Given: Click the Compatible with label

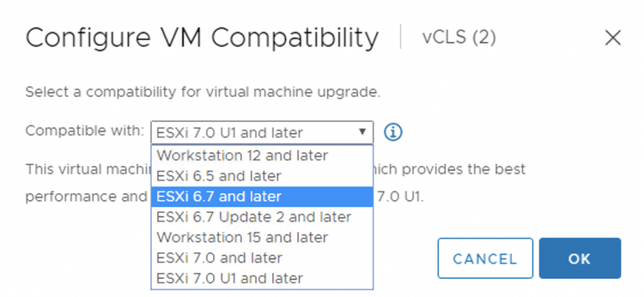Looking at the screenshot, I should coord(84,132).
